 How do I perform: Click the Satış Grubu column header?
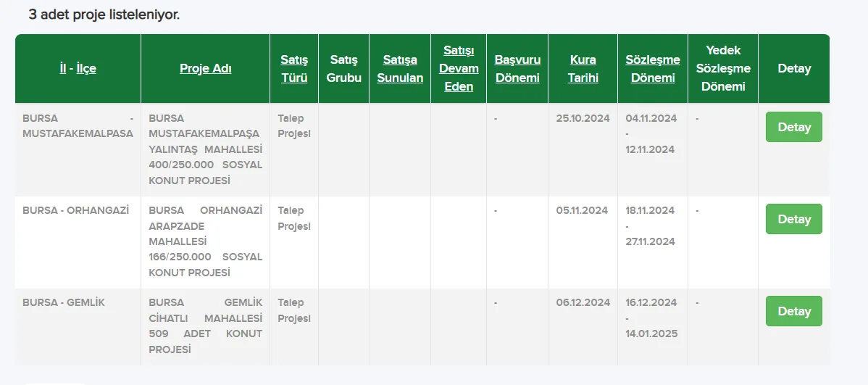344,69
